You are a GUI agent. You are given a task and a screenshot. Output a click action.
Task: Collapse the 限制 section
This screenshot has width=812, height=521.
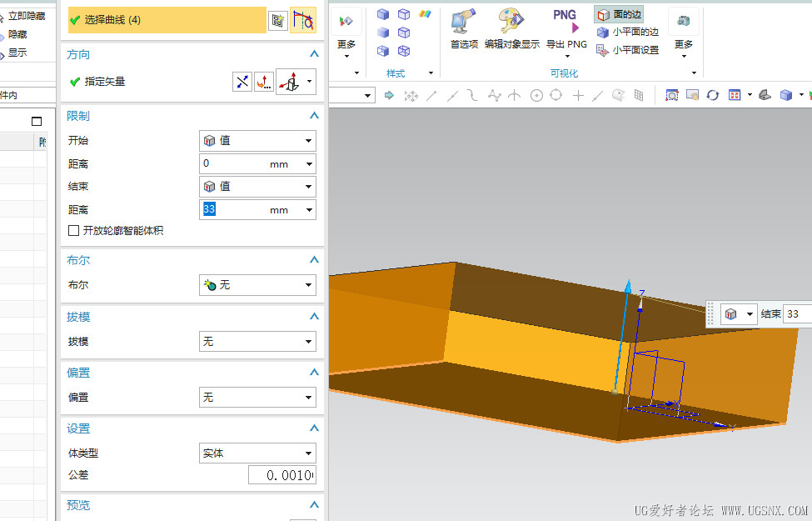click(314, 116)
